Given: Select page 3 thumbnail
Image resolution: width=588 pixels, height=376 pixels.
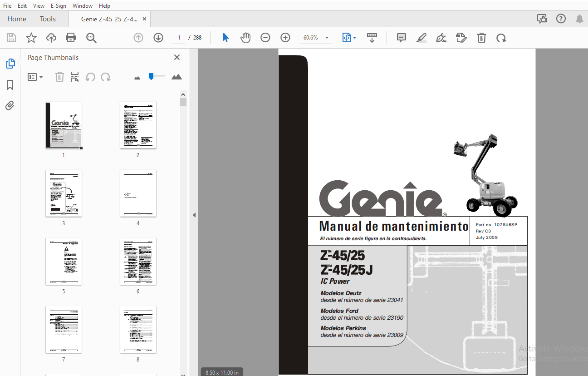Looking at the screenshot, I should (64, 193).
